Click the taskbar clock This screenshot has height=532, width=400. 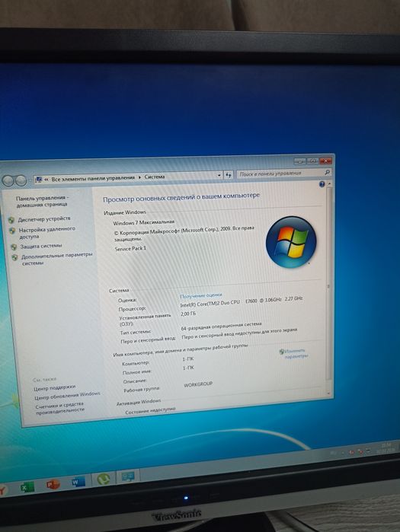(386, 448)
